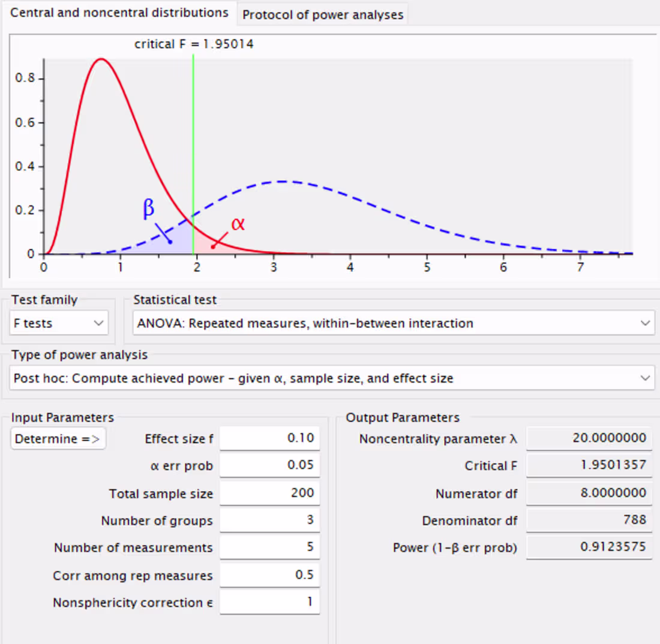Screen dimensions: 660x644
Task: Open the Test family dropdown
Action: (x=58, y=323)
